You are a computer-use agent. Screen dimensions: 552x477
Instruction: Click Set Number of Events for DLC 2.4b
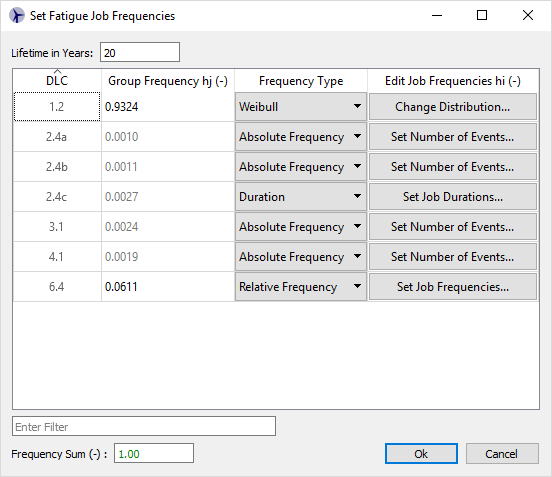pyautogui.click(x=453, y=167)
